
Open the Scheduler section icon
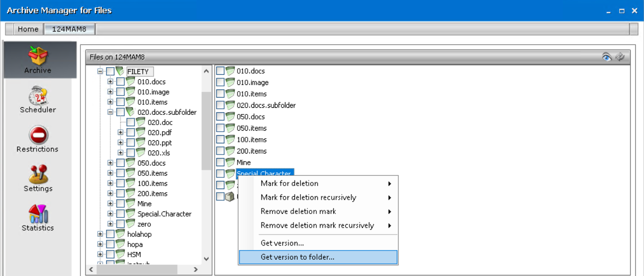coord(38,95)
